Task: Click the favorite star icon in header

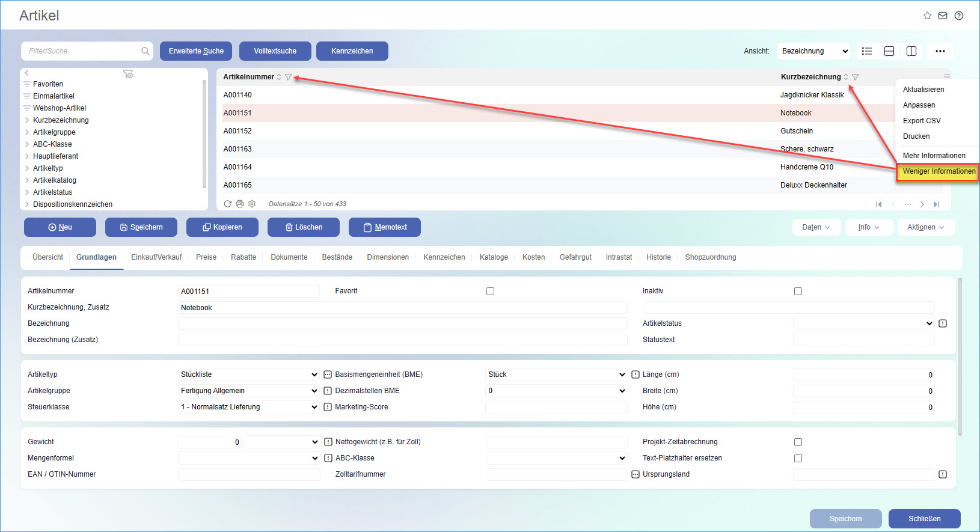Action: click(927, 16)
